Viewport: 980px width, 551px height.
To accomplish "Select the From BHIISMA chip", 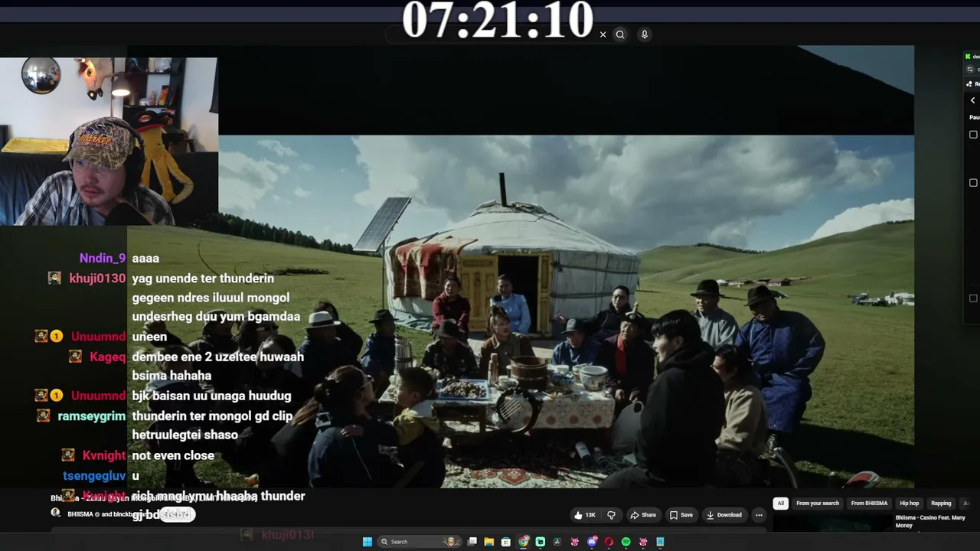I will 869,504.
